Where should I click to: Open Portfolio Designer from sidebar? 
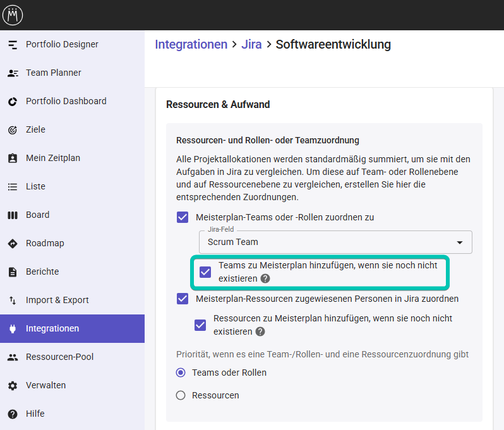(73, 45)
